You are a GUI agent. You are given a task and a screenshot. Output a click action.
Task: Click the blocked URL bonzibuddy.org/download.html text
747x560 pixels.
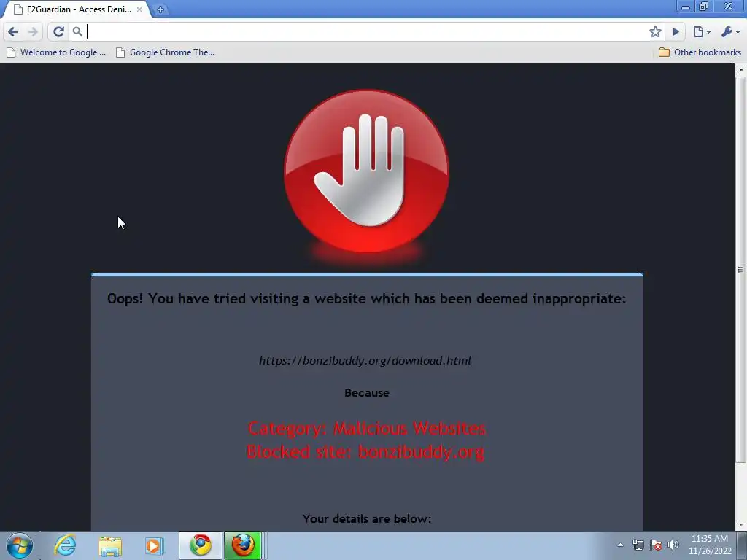365,360
